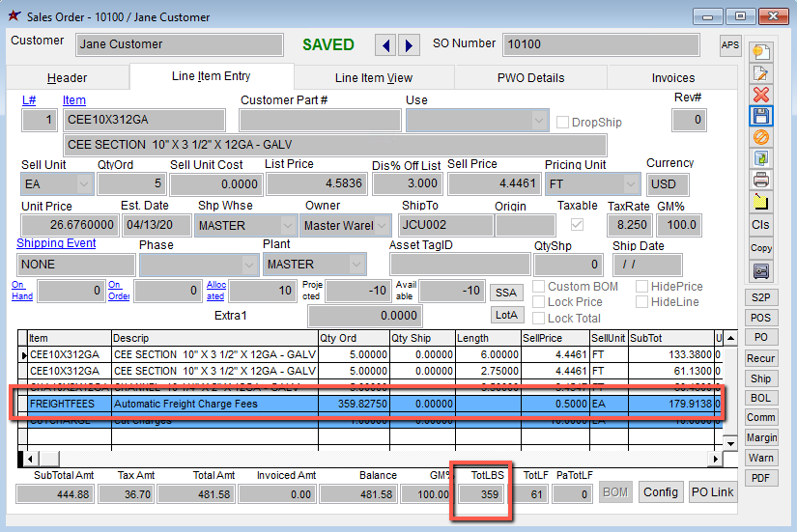This screenshot has width=797, height=532.
Task: Click grid vertical scrollbar up arrow
Action: click(730, 338)
